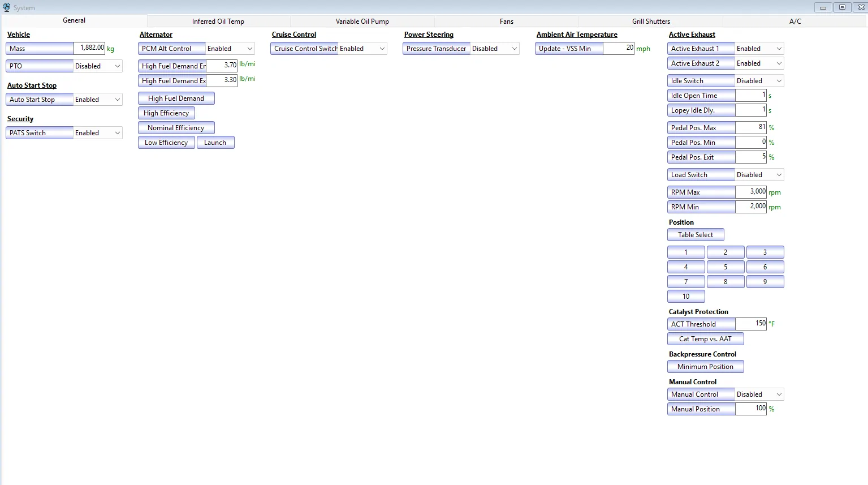This screenshot has width=868, height=485.
Task: Click the High Fuel Demand table button
Action: click(x=176, y=98)
